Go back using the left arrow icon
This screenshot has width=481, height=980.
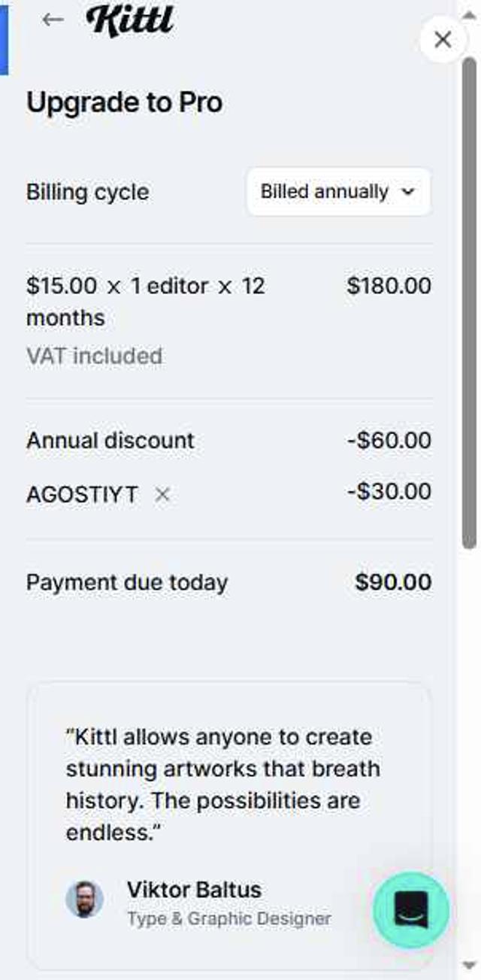tap(53, 20)
